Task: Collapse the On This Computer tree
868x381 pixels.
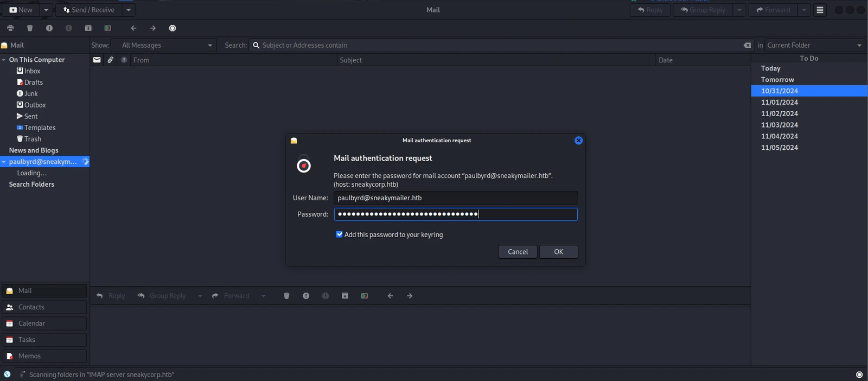Action: click(4, 60)
